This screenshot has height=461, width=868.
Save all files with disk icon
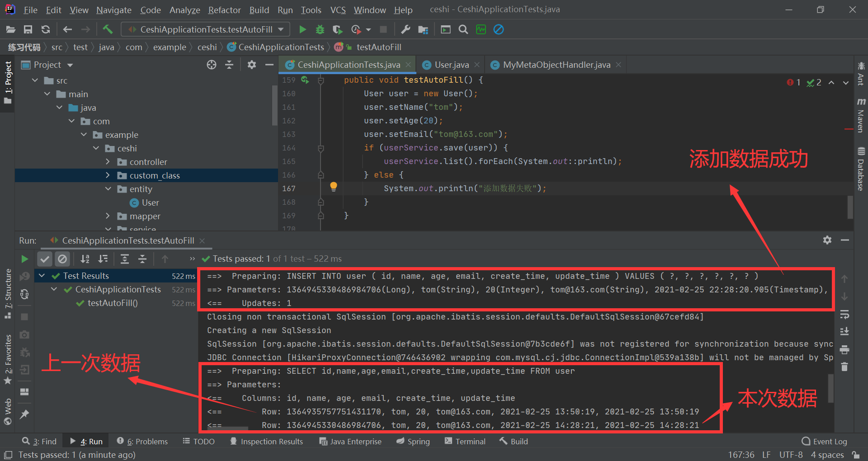click(x=28, y=29)
